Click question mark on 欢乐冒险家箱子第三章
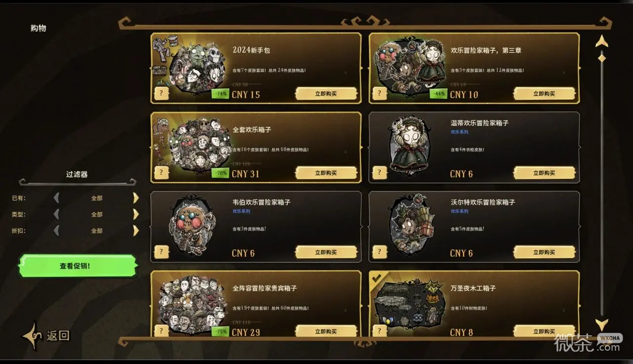Viewport: 633px width, 364px height. [x=380, y=93]
